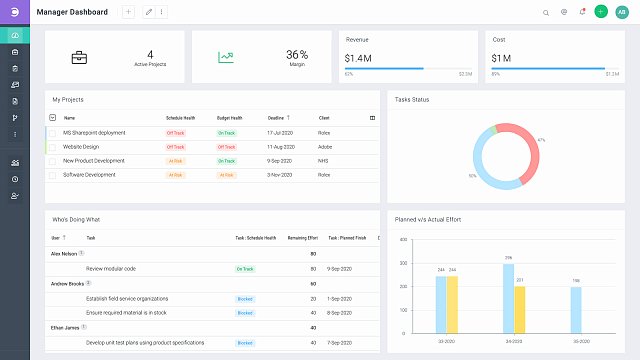This screenshot has width=640, height=360.
Task: Open the New Product Development project
Action: tap(94, 161)
